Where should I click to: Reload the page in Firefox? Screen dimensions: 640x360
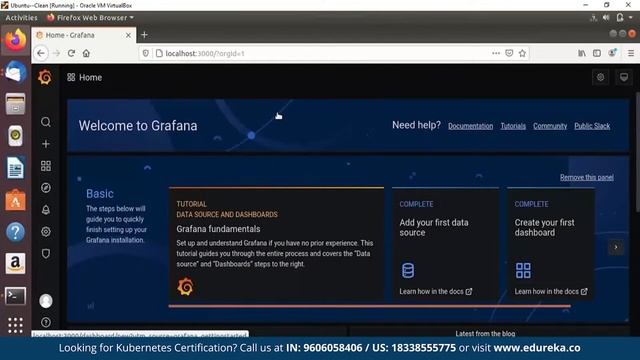71,53
